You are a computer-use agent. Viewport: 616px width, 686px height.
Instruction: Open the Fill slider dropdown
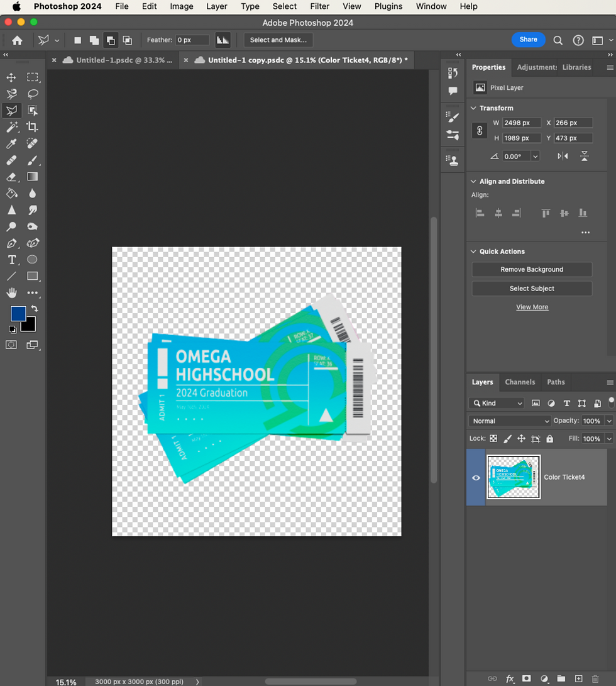[609, 438]
